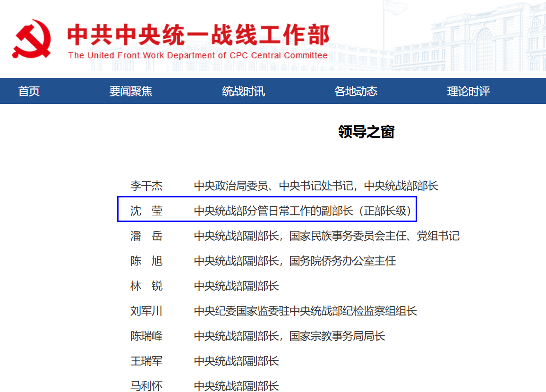
Task: Click the name 刘军川
Action: (146, 311)
